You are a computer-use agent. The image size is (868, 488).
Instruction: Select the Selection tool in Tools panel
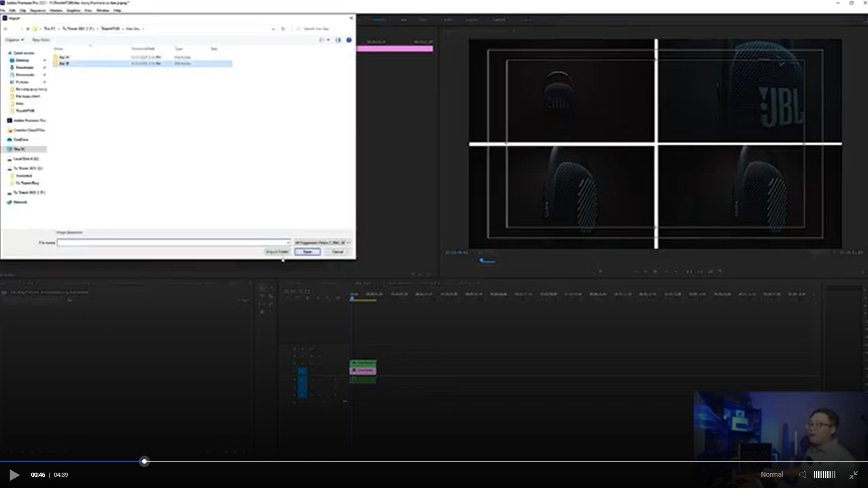pos(263,288)
